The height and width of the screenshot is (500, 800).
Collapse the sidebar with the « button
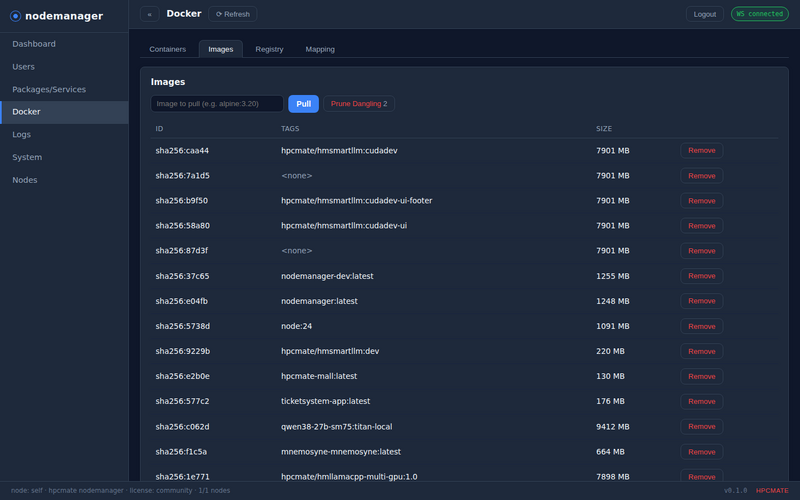[149, 14]
